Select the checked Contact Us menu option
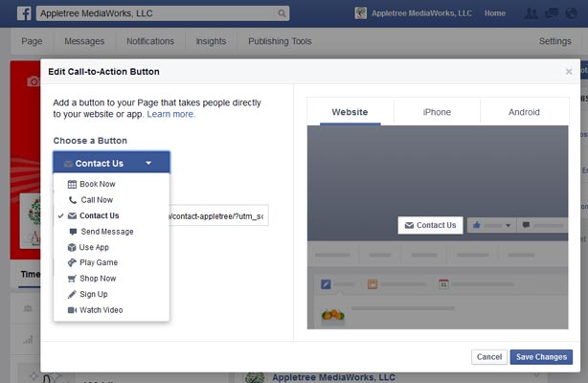This screenshot has height=383, width=588. [111, 215]
